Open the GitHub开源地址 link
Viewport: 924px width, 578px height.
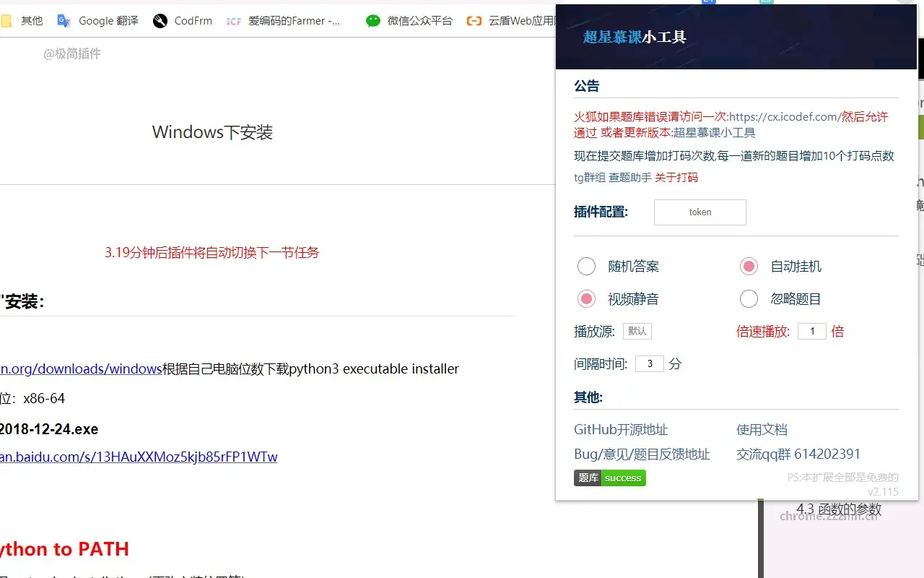tap(620, 429)
